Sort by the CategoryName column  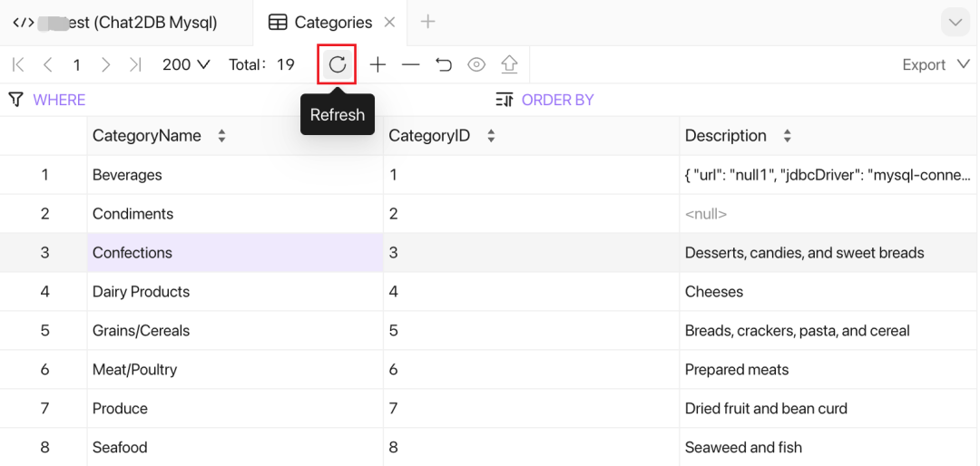click(x=221, y=136)
